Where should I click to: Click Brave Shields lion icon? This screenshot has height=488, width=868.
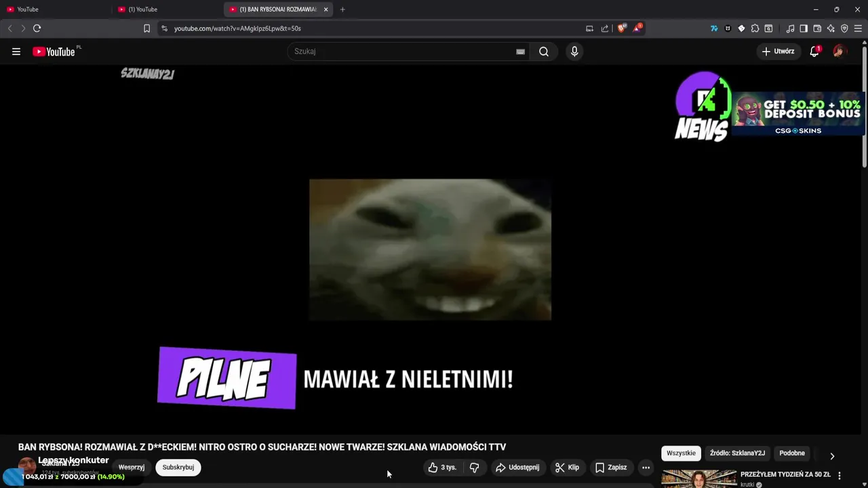click(x=621, y=28)
